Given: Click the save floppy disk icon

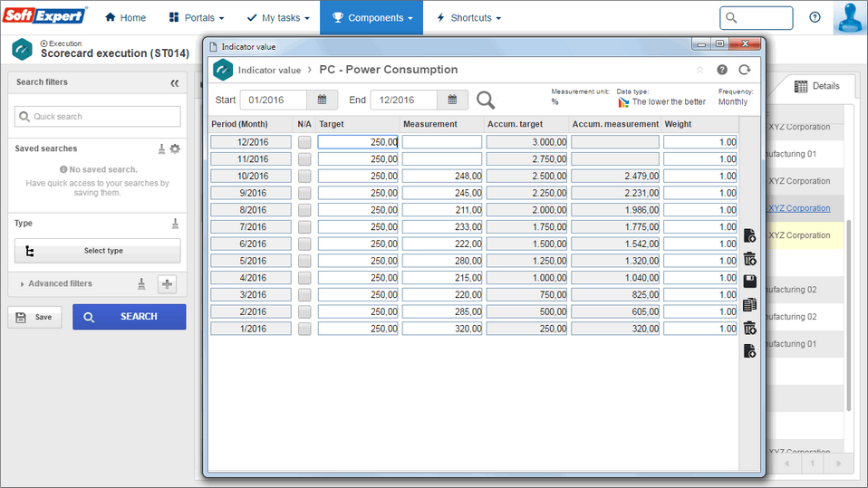Looking at the screenshot, I should coord(749,282).
